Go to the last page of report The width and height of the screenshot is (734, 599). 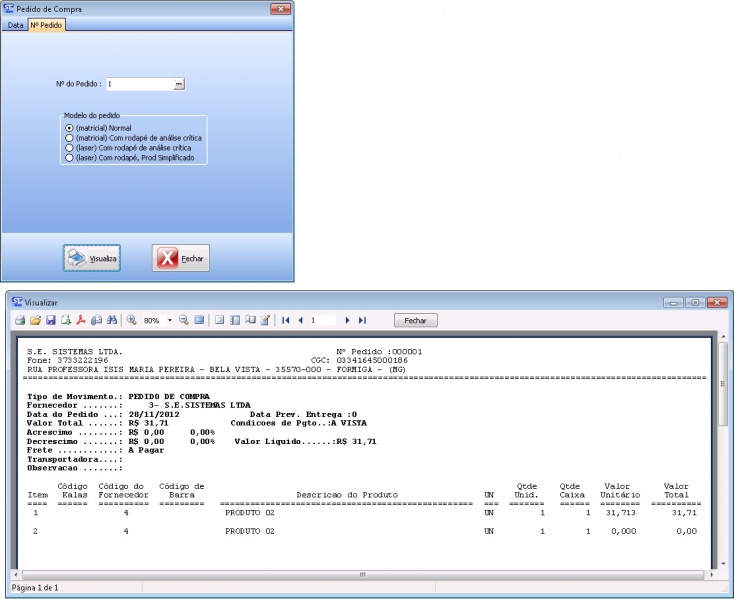tap(362, 320)
